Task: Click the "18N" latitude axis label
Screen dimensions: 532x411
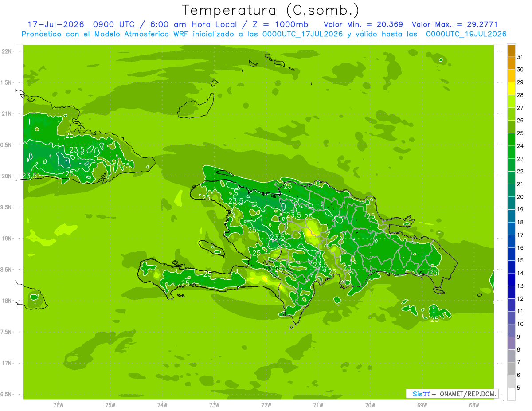Action: (x=7, y=301)
